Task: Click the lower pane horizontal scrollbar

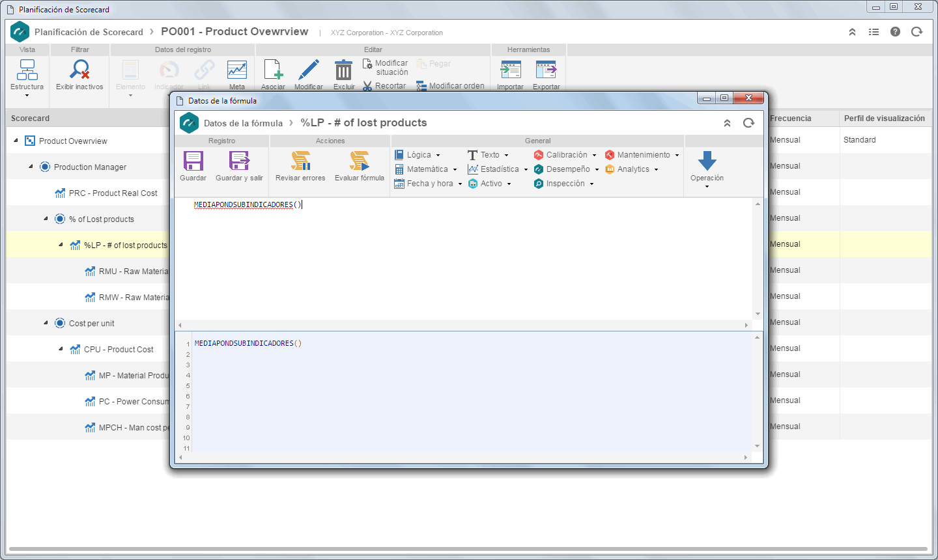Action: pos(463,457)
